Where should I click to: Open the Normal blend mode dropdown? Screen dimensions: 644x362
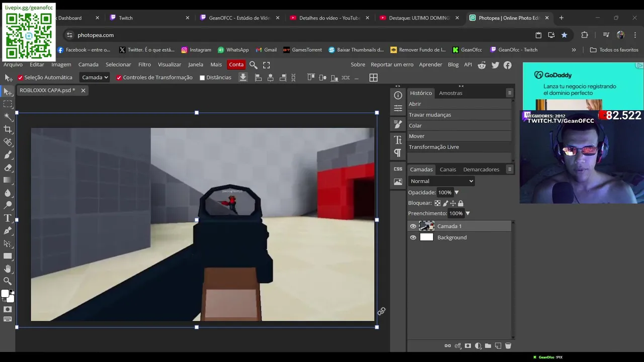pos(441,181)
